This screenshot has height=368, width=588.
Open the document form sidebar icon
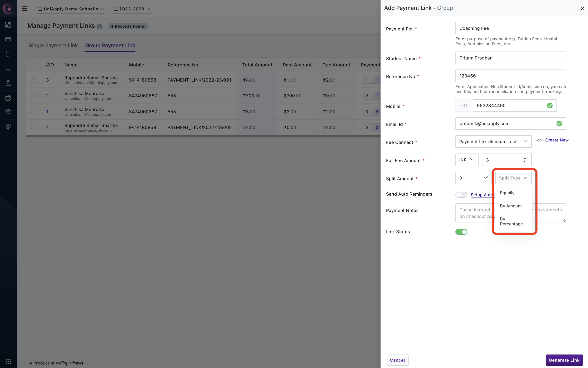(x=8, y=54)
